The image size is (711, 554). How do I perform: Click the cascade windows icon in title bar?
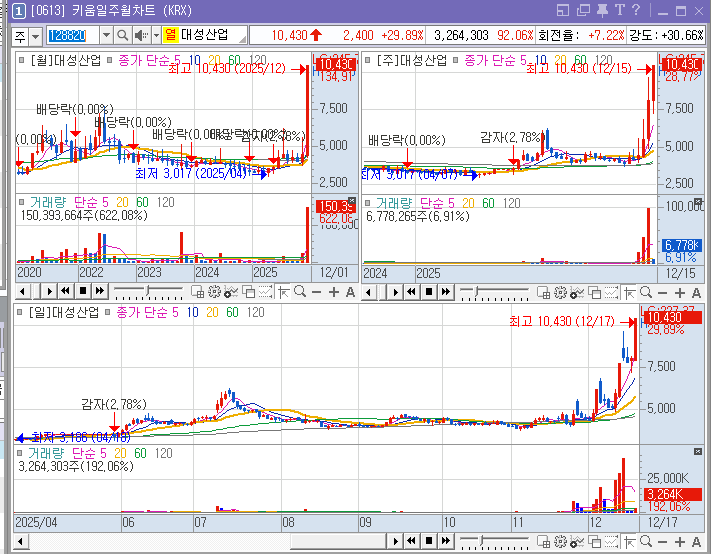(583, 10)
